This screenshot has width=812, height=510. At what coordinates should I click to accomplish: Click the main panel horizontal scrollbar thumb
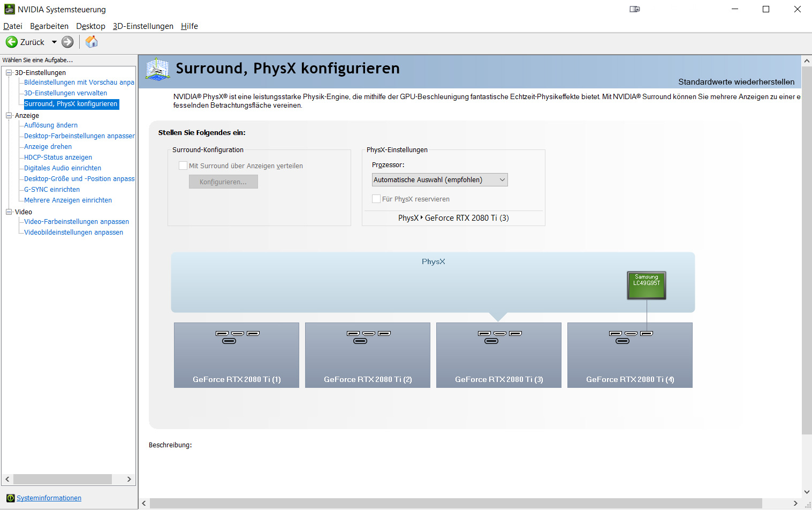[456, 504]
